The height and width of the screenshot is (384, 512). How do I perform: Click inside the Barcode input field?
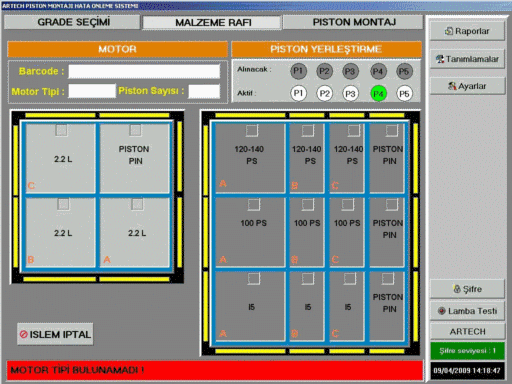[x=144, y=71]
